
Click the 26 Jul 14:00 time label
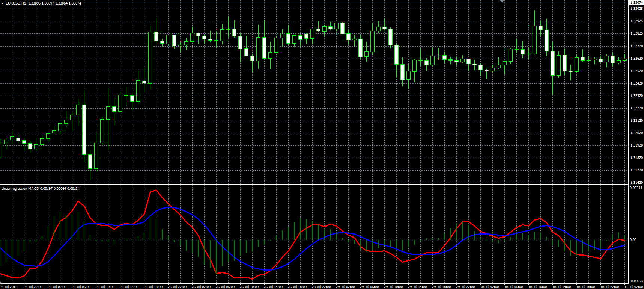tap(273, 287)
